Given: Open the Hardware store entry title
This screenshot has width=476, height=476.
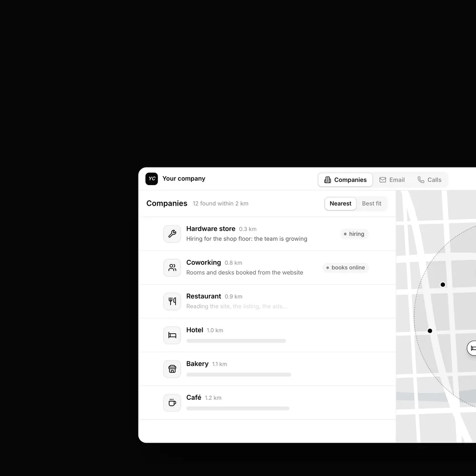Looking at the screenshot, I should coord(211,228).
